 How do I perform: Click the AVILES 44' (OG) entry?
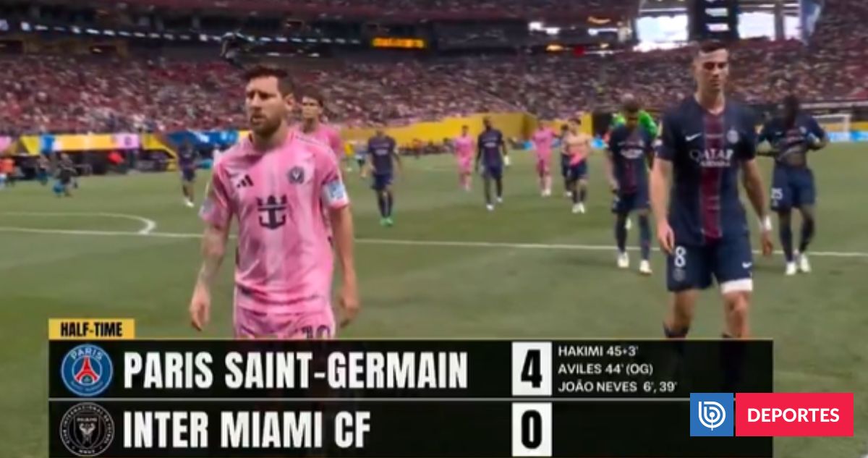coord(605,369)
